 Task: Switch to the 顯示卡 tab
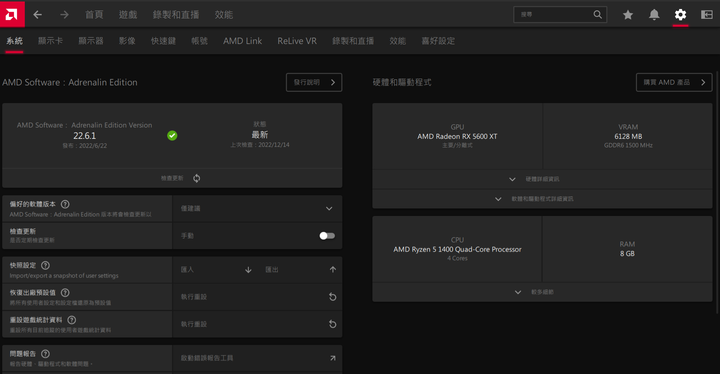point(50,41)
